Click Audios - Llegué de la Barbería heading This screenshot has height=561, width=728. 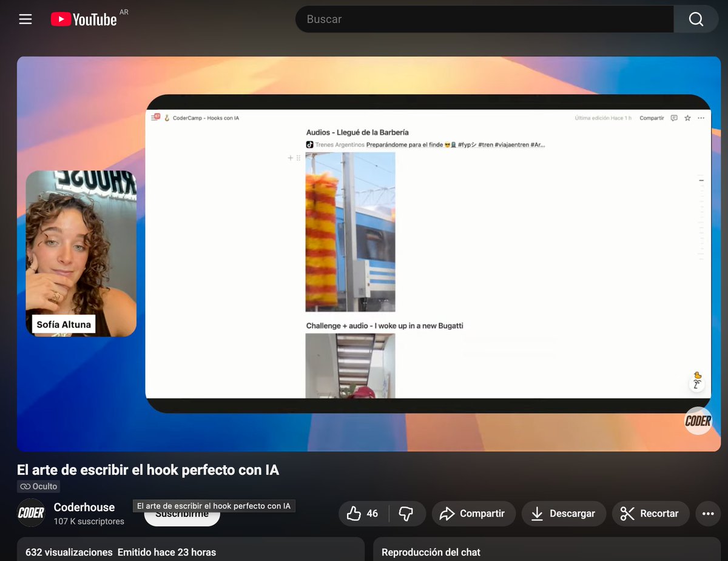click(357, 132)
